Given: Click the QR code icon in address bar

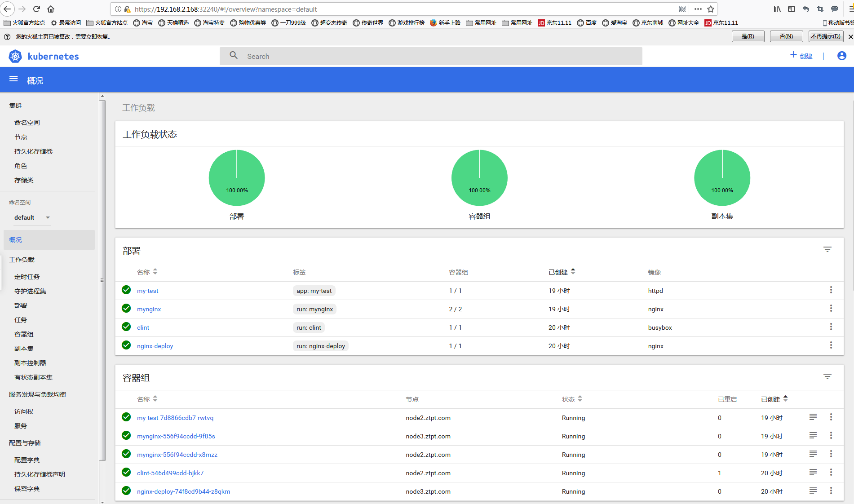Looking at the screenshot, I should [682, 9].
